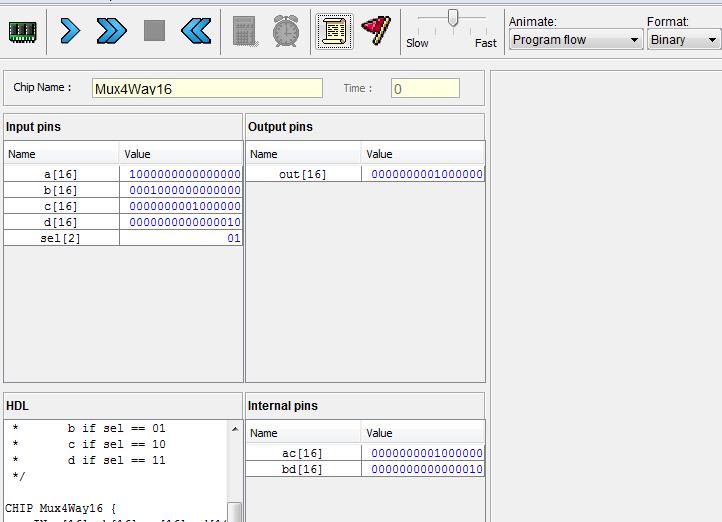Click the Slow-Fast speed slider handle
This screenshot has width=722, height=522.
[x=453, y=18]
